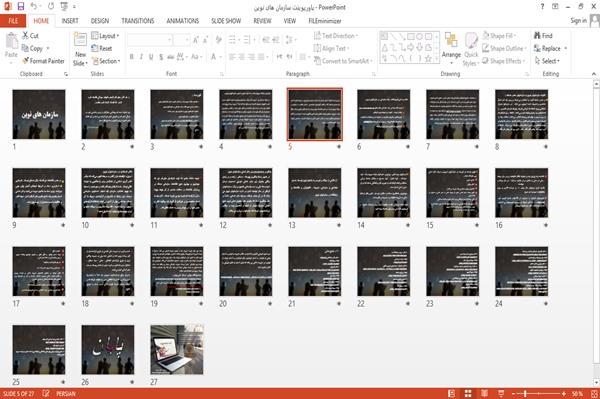
Task: Open the Select dropdown
Action: pyautogui.click(x=547, y=61)
